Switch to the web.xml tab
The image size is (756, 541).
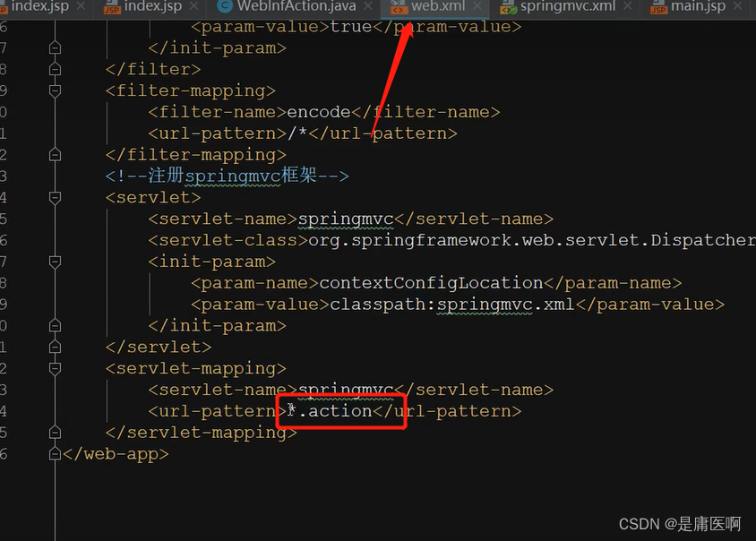(x=438, y=6)
